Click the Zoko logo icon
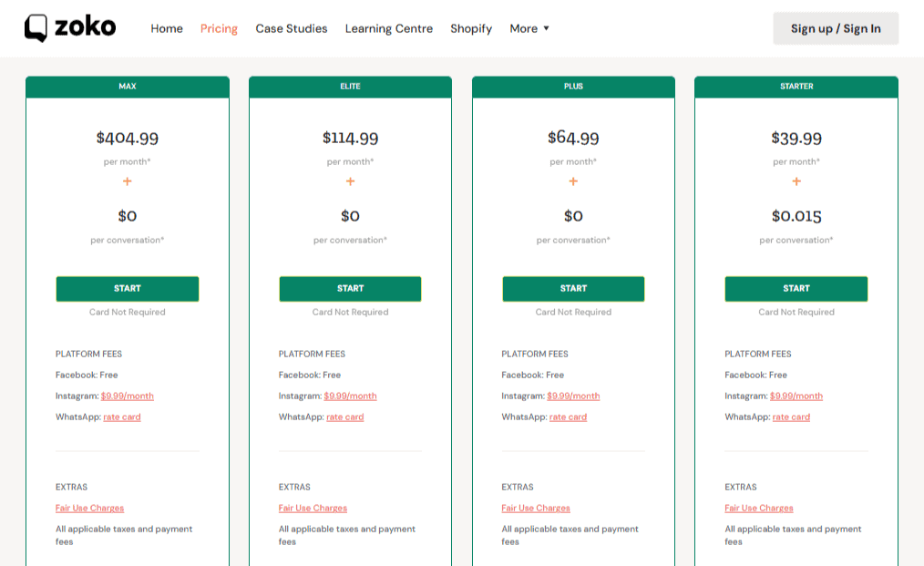The width and height of the screenshot is (924, 566). 36,26
